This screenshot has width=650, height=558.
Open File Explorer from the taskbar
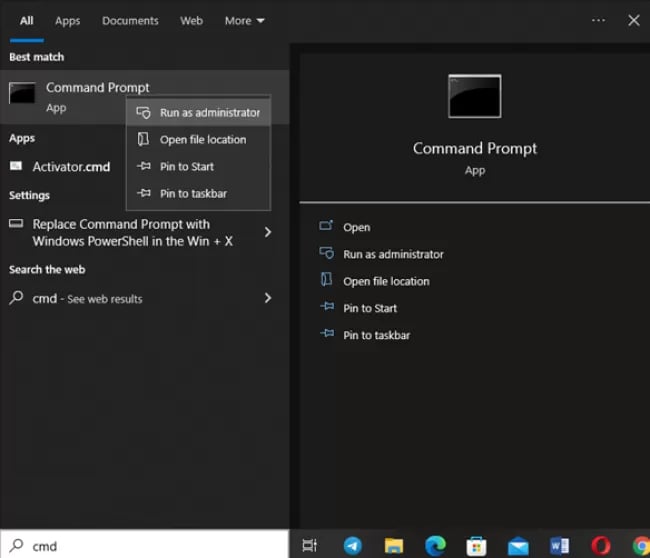coord(393,546)
